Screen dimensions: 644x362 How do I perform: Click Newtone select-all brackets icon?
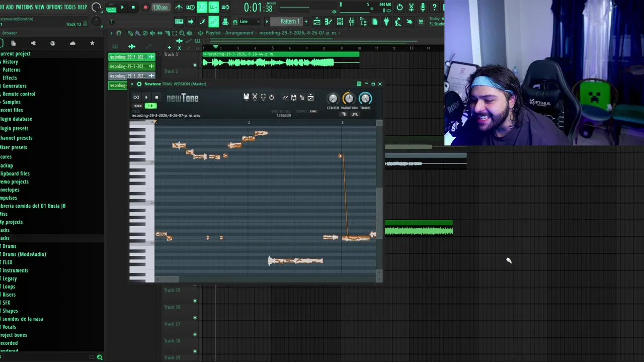263,97
